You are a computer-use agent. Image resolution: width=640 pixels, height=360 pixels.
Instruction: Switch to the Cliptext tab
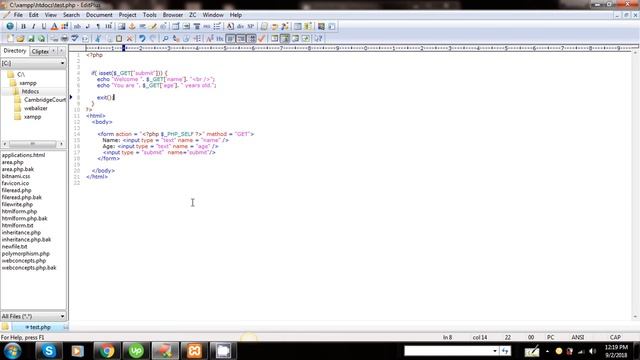(40, 51)
